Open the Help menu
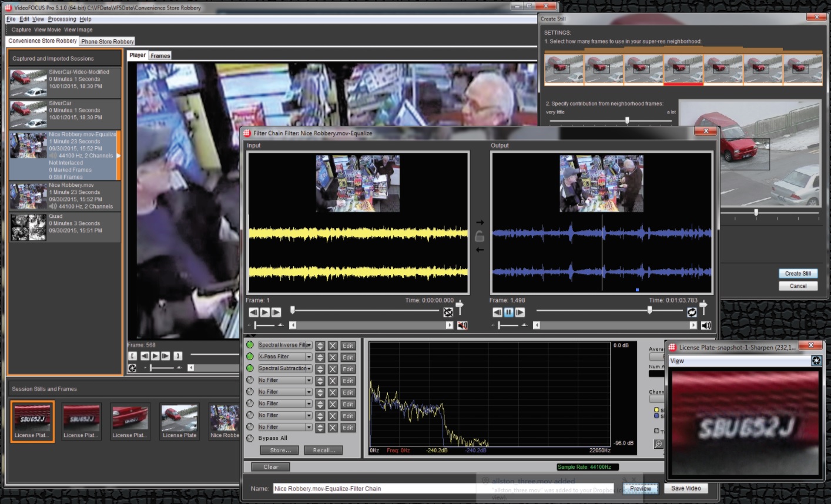The height and width of the screenshot is (504, 831). pos(85,19)
